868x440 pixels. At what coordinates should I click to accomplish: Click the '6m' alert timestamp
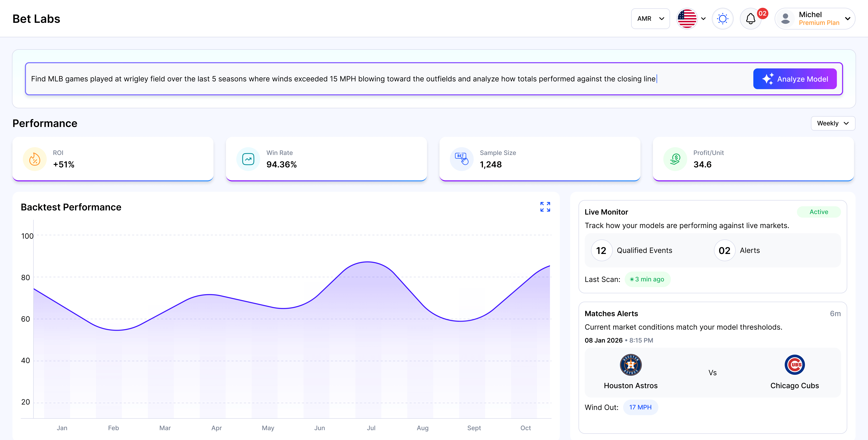pyautogui.click(x=835, y=314)
